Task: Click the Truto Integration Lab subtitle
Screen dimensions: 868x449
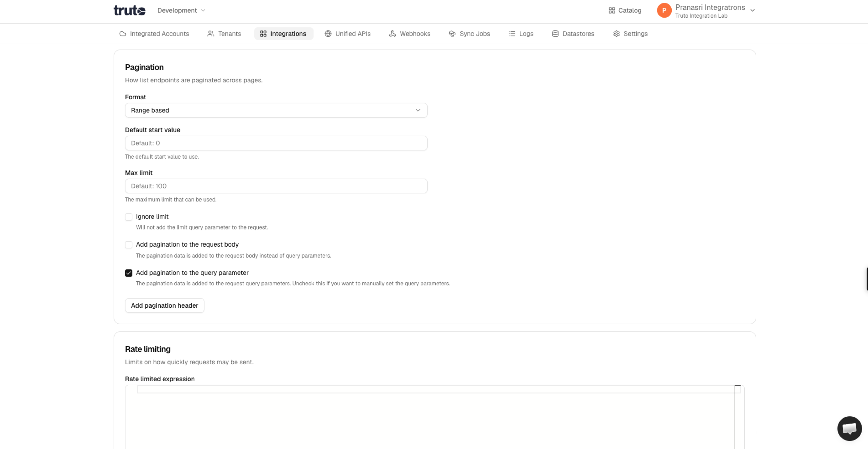Action: pyautogui.click(x=701, y=16)
